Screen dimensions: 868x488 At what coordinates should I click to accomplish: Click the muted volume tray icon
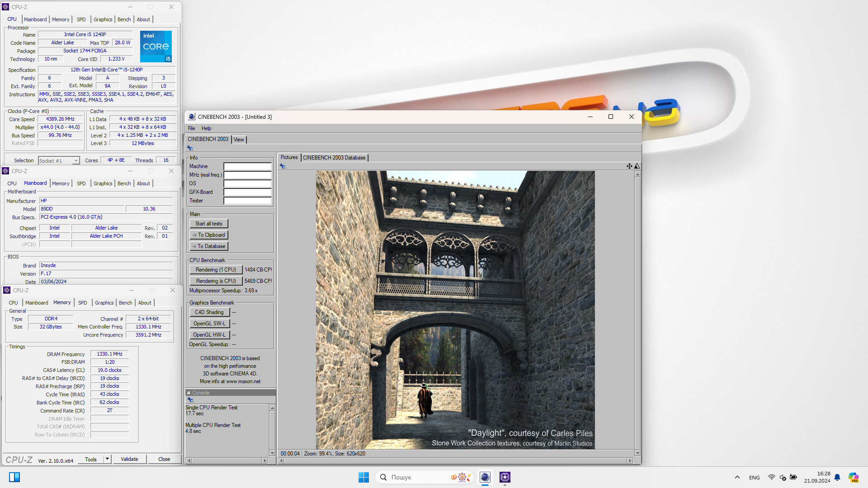[x=783, y=477]
